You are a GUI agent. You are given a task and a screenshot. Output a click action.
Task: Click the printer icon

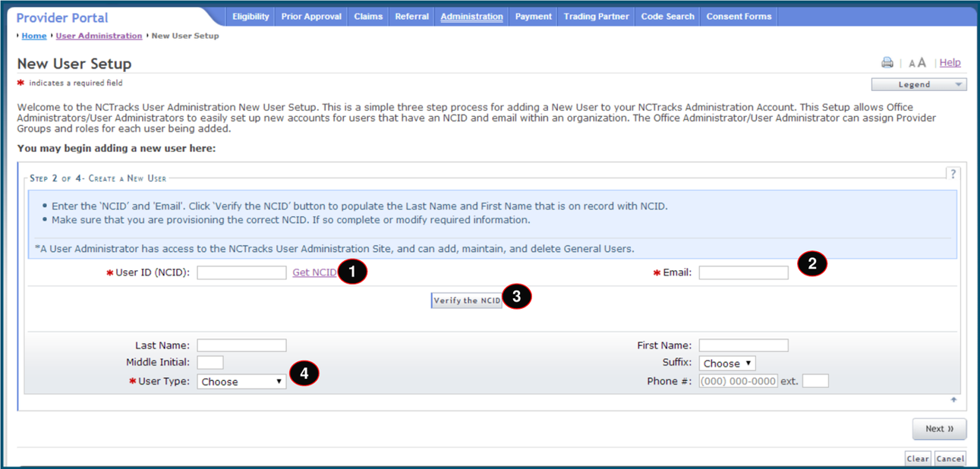887,63
